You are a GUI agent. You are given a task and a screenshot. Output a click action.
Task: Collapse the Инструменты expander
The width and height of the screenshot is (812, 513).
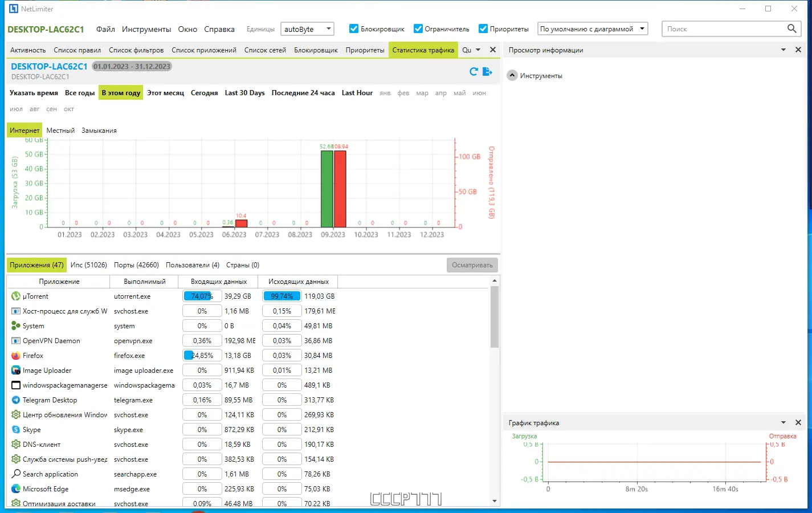(x=512, y=75)
